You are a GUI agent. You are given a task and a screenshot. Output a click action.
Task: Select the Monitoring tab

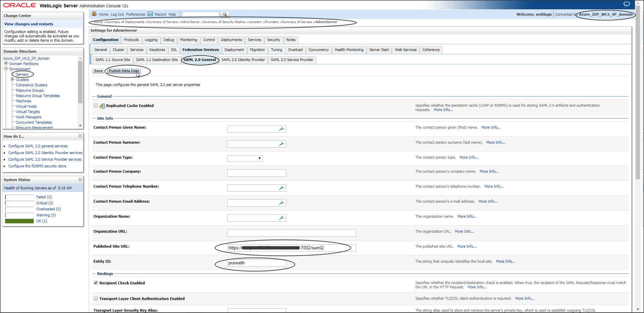tap(189, 40)
